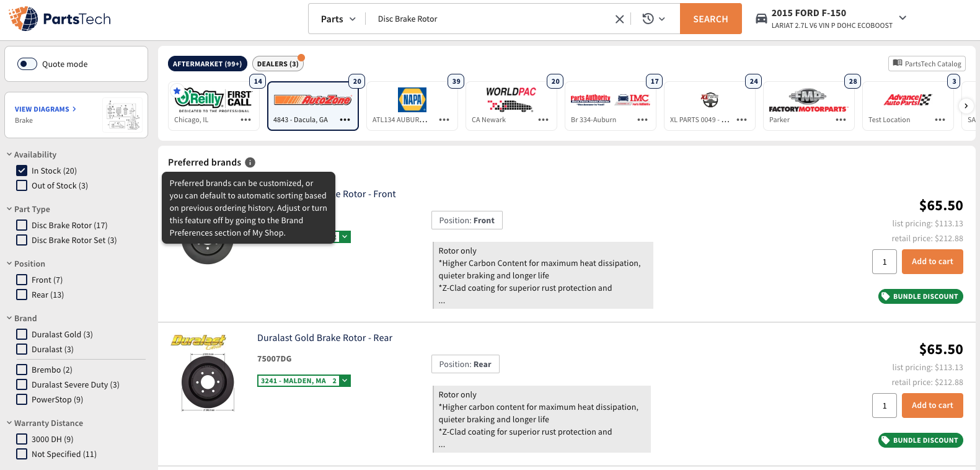Open Parts Authority supplier options dots
This screenshot has width=980, height=470.
tap(643, 120)
